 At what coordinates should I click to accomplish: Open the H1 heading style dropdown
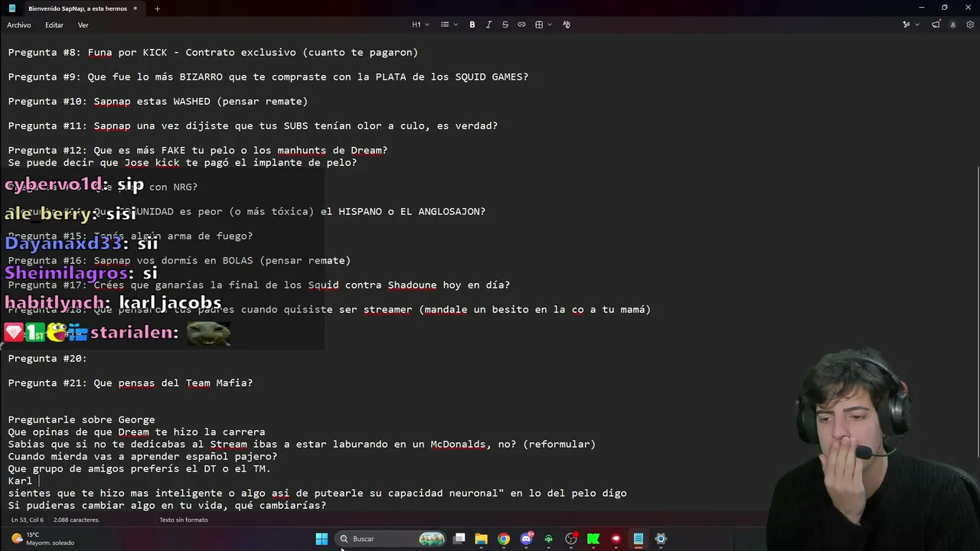pos(420,24)
